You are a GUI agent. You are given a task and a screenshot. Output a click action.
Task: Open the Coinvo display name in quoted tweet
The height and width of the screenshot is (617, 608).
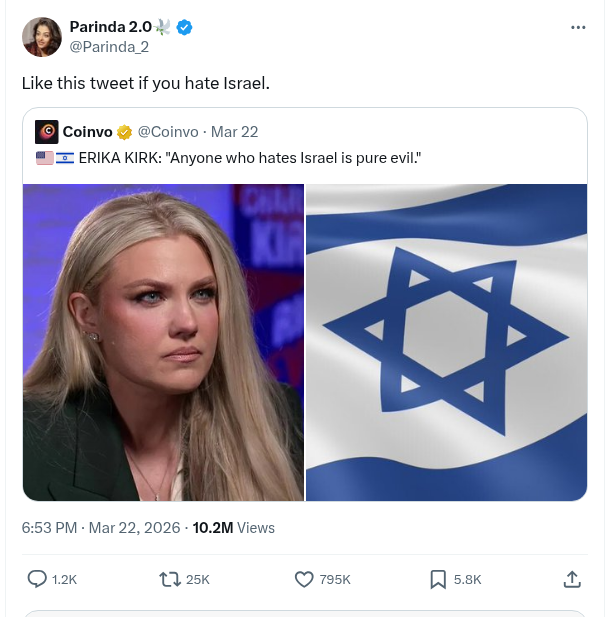87,132
